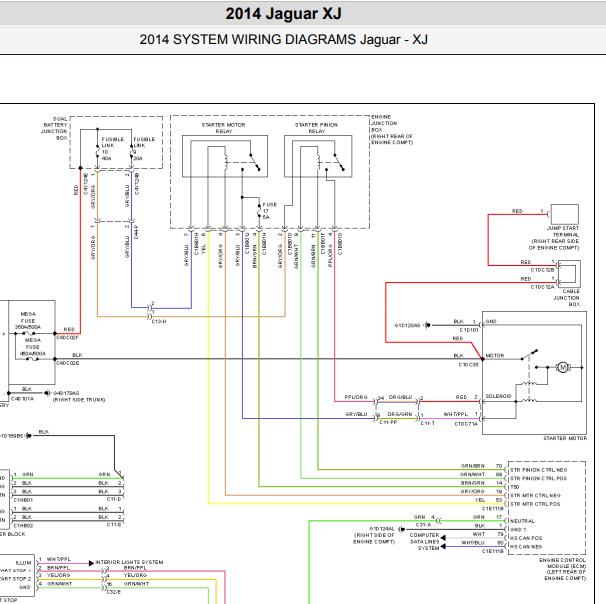The height and width of the screenshot is (604, 606).
Task: Click connector label "C13-H"
Action: pyautogui.click(x=159, y=322)
